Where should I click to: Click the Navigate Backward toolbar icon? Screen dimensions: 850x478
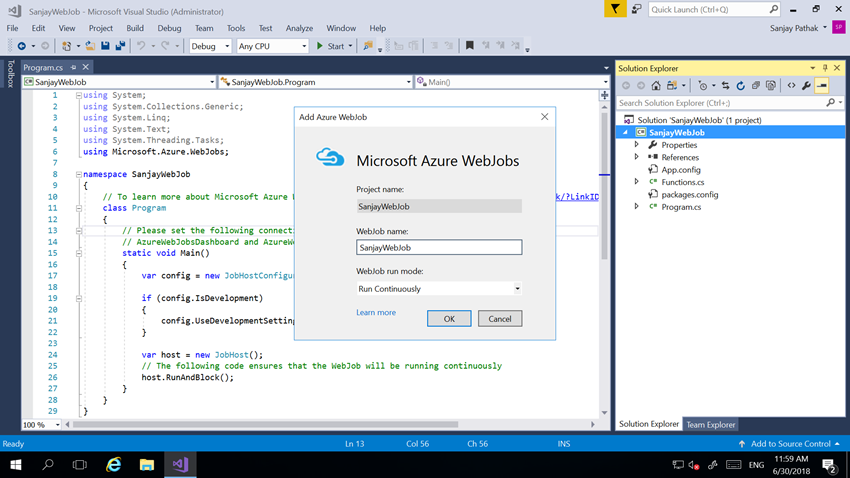point(22,46)
